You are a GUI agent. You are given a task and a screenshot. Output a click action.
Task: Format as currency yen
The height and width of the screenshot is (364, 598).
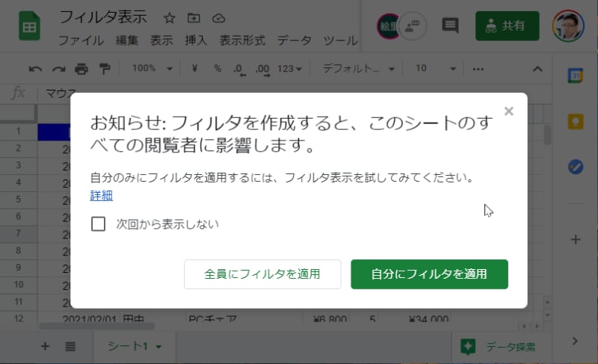coord(194,69)
